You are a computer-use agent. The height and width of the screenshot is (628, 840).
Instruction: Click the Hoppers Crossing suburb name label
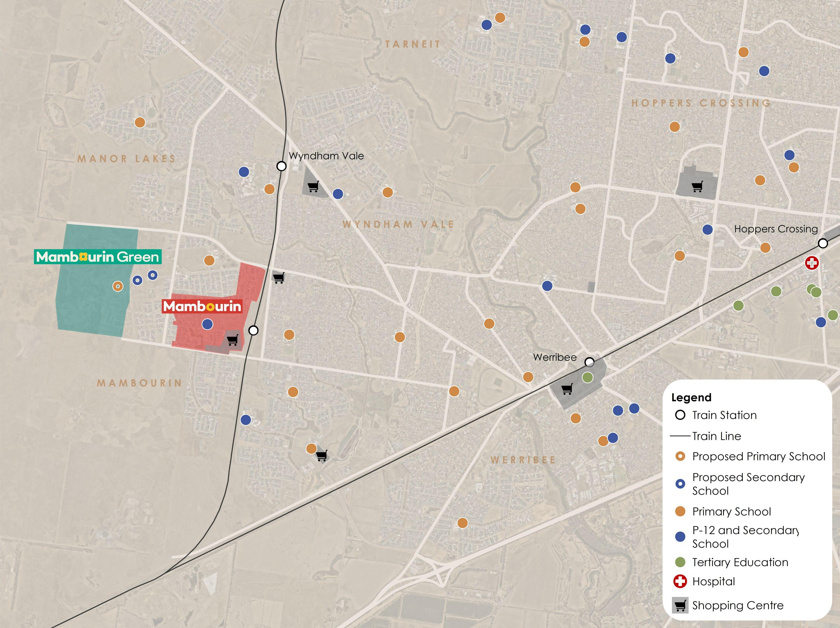click(701, 103)
